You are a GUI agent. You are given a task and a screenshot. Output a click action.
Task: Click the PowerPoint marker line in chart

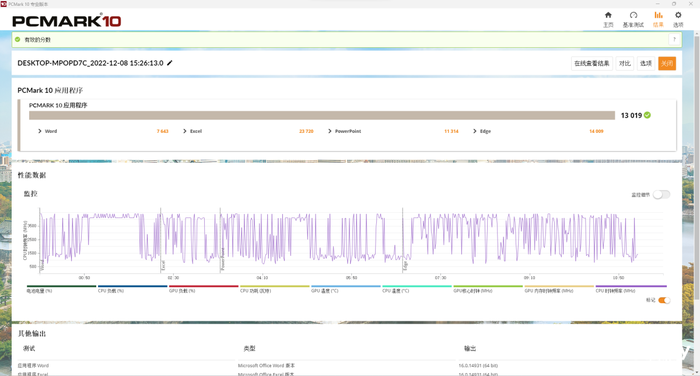(x=221, y=240)
